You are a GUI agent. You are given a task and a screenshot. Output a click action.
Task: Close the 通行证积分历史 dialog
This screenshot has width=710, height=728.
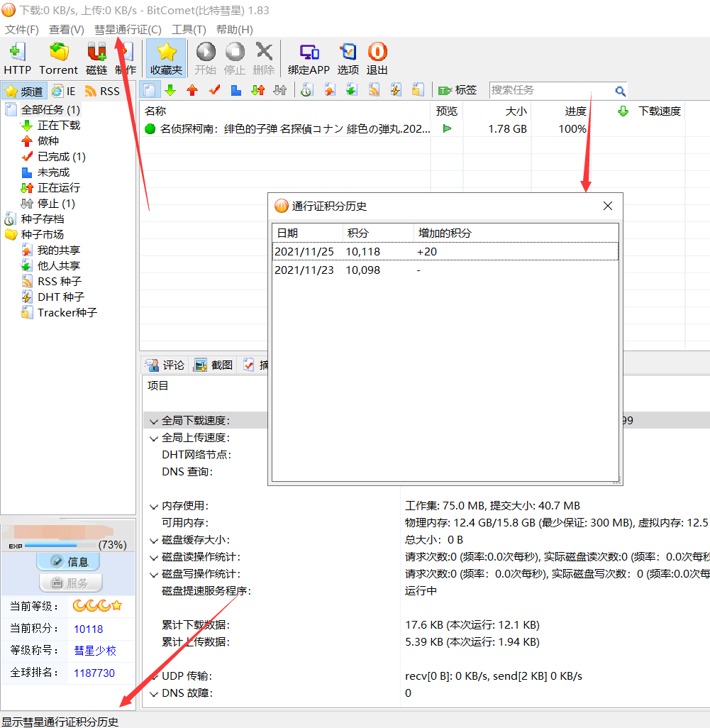click(607, 206)
